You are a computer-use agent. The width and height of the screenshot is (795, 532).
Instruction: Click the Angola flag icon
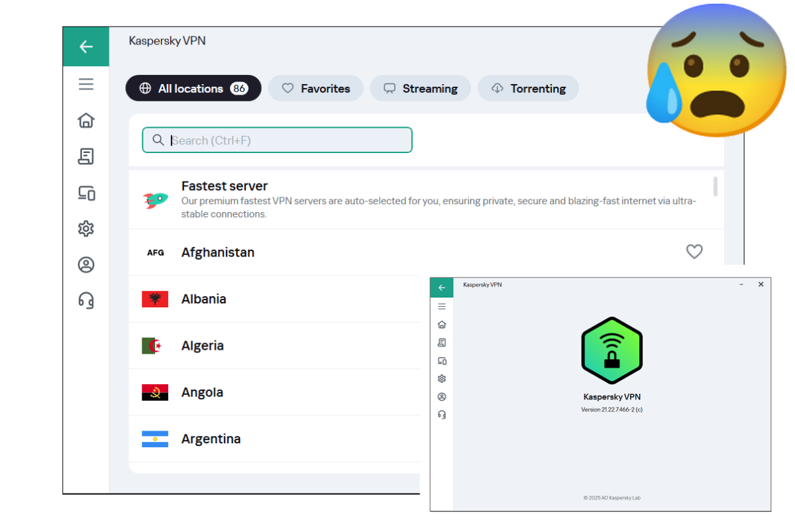[x=155, y=392]
